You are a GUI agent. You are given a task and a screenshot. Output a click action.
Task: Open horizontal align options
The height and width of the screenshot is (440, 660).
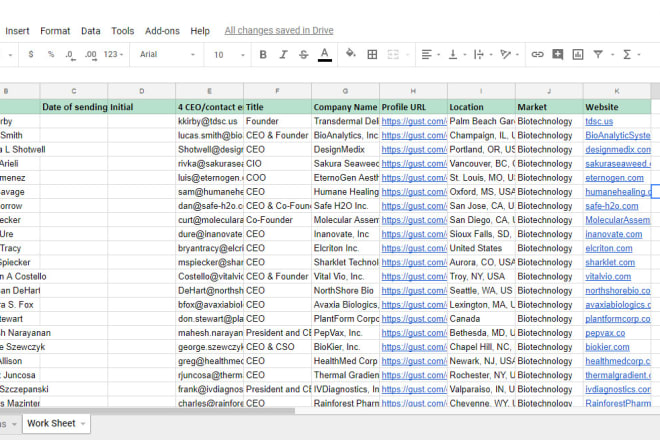coord(426,55)
